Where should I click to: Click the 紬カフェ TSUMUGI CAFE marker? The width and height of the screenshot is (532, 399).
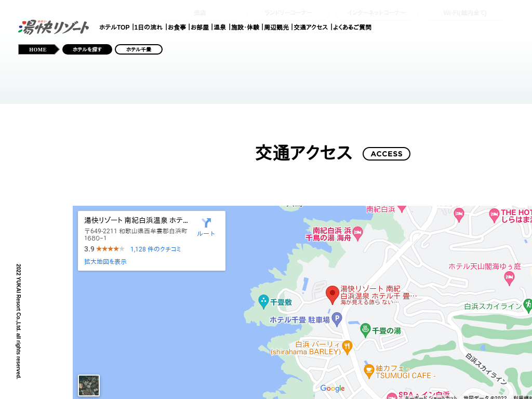(369, 371)
